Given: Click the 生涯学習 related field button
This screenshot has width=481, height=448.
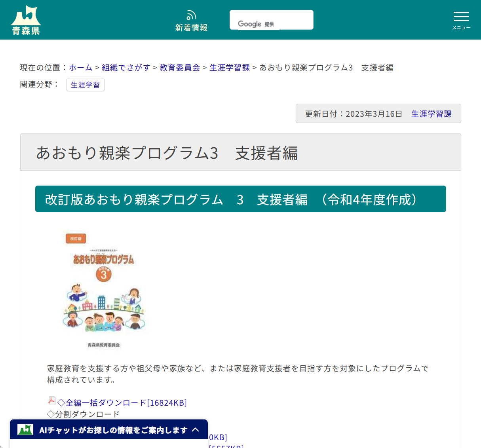Looking at the screenshot, I should (x=85, y=84).
